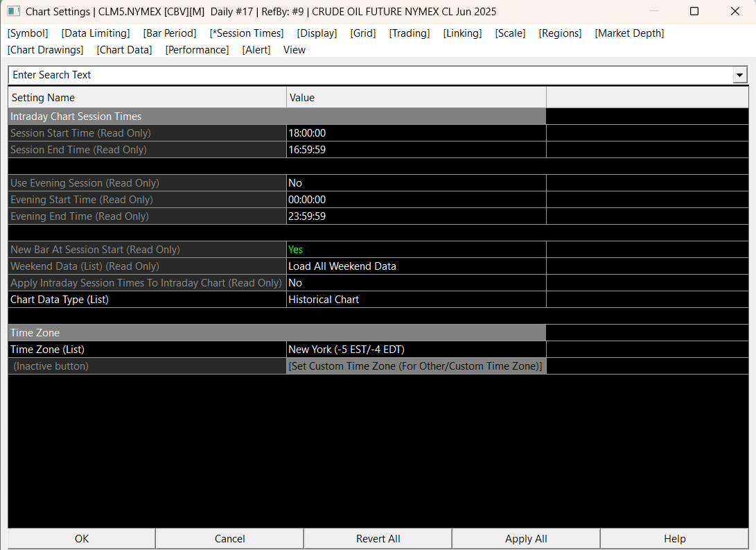The image size is (756, 550).
Task: Toggle New Bar At Session Start Yes value
Action: click(x=416, y=250)
